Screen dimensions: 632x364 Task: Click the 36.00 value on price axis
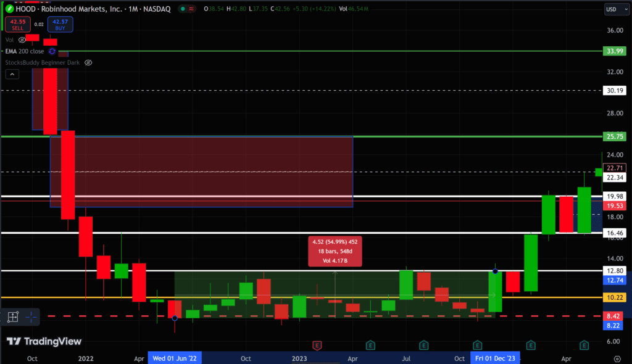[615, 30]
